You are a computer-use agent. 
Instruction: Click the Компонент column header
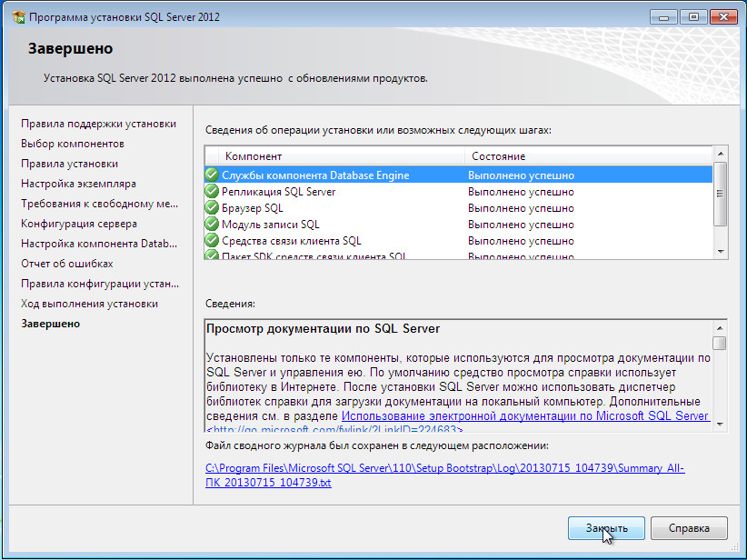point(341,156)
